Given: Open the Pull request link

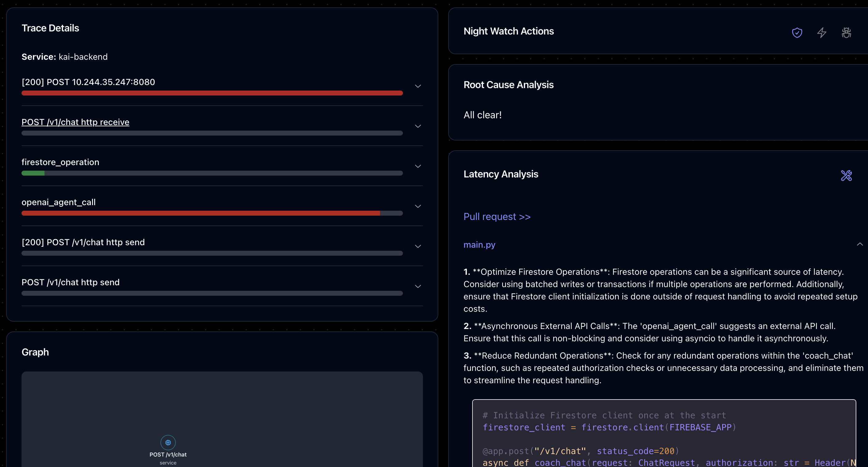Looking at the screenshot, I should click(x=497, y=217).
